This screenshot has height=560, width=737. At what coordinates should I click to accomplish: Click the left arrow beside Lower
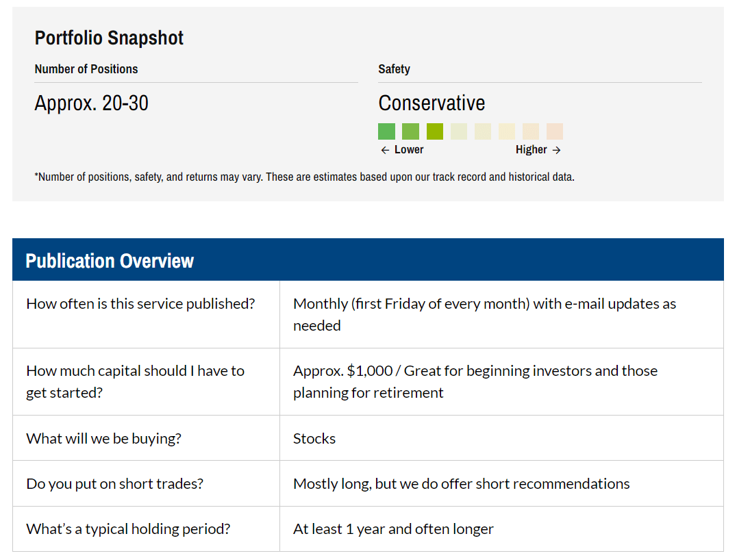pos(385,150)
